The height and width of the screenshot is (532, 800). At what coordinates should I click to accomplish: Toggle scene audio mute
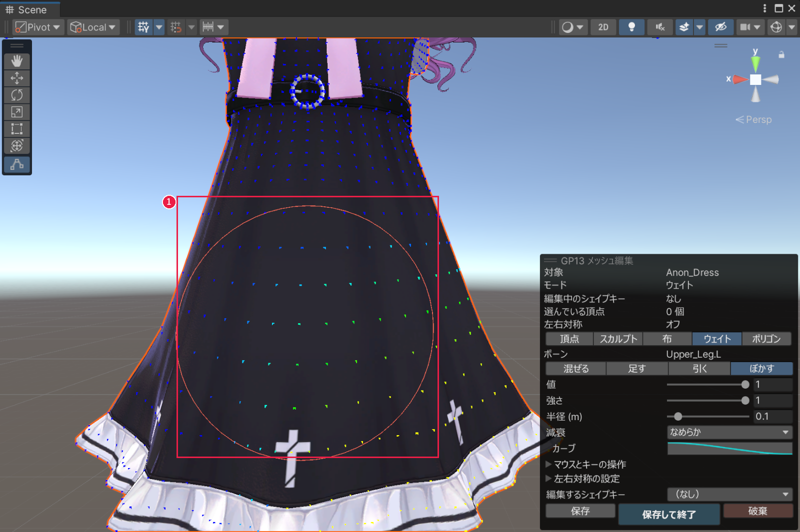click(660, 27)
